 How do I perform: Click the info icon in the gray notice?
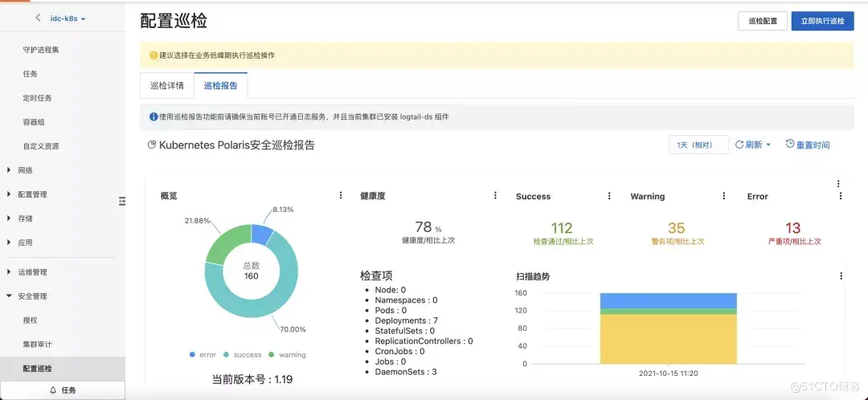click(154, 116)
